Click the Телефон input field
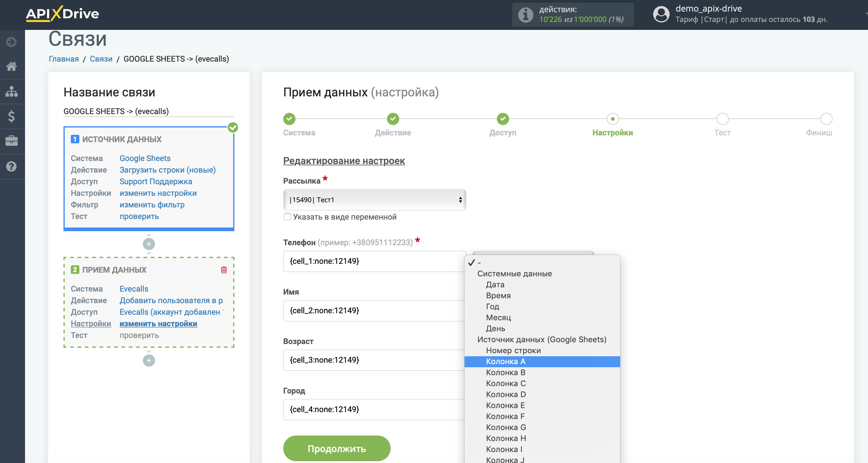The image size is (868, 463). pos(374,261)
